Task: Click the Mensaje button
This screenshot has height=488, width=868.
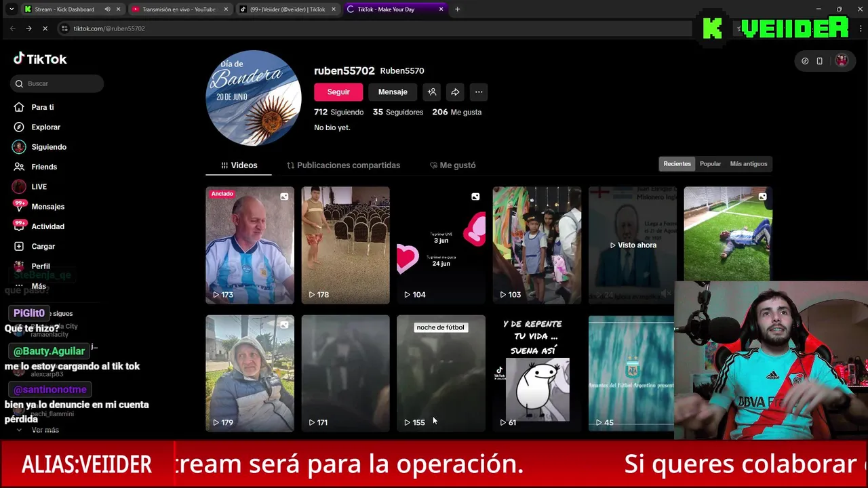Action: tap(393, 92)
